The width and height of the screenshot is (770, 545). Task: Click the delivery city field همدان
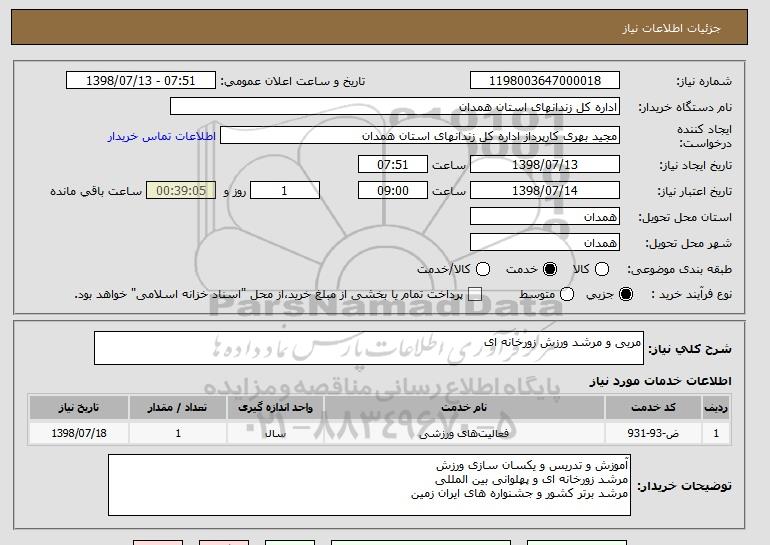tap(545, 243)
